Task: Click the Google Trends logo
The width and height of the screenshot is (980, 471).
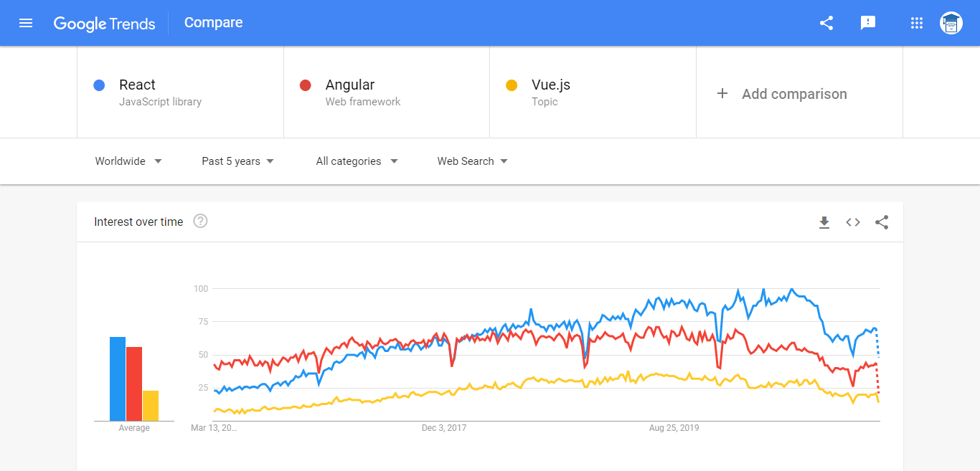Action: 105,23
